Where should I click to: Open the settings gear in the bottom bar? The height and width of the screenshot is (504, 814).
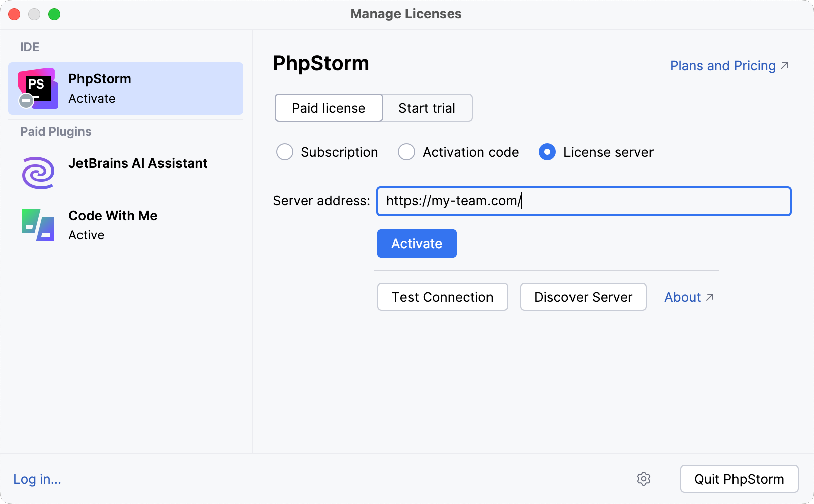tap(644, 479)
